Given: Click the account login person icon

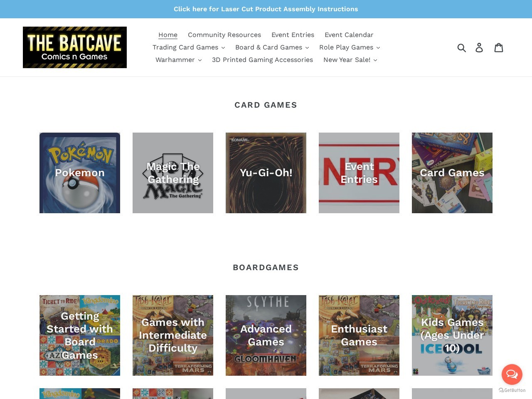Looking at the screenshot, I should (480, 47).
